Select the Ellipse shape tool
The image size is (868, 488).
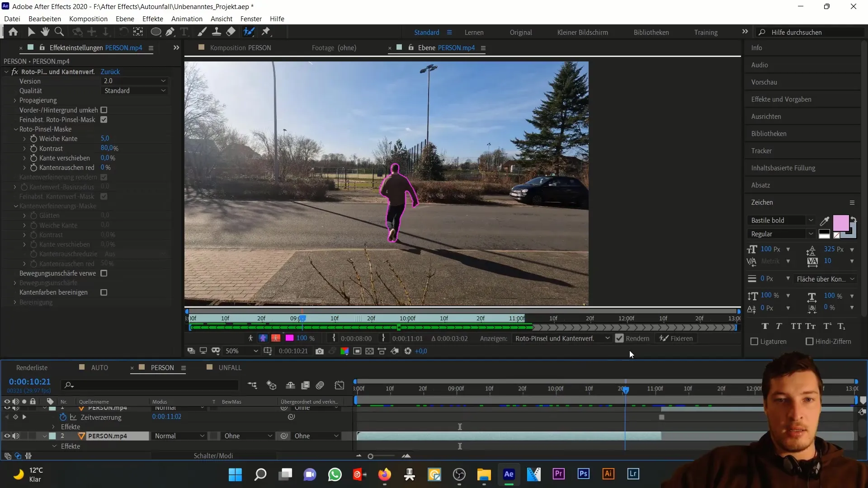click(156, 32)
